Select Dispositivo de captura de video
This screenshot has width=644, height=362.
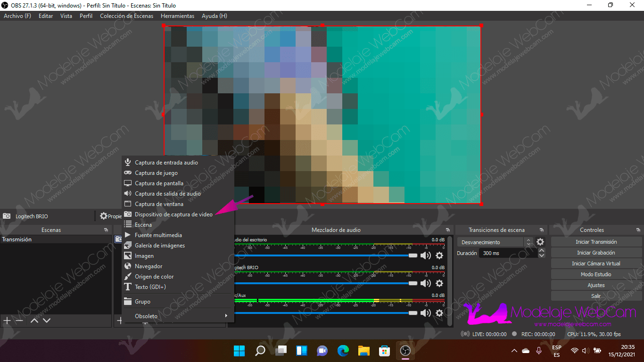173,214
